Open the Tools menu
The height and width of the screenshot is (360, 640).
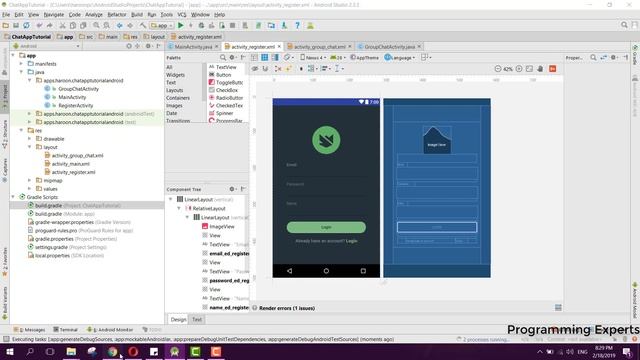[x=166, y=14]
